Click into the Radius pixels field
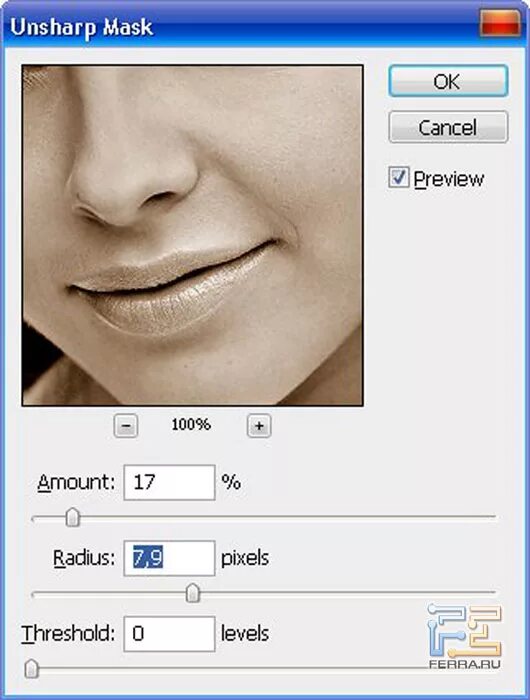This screenshot has height=700, width=530. click(x=169, y=558)
